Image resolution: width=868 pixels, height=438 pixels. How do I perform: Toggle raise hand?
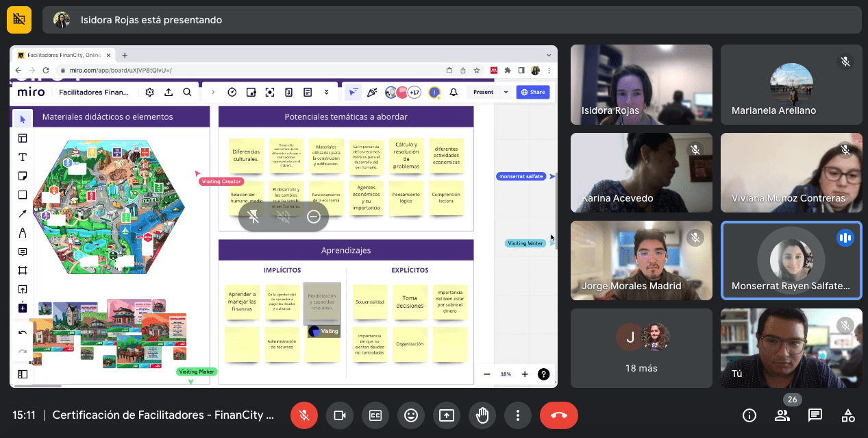click(482, 415)
